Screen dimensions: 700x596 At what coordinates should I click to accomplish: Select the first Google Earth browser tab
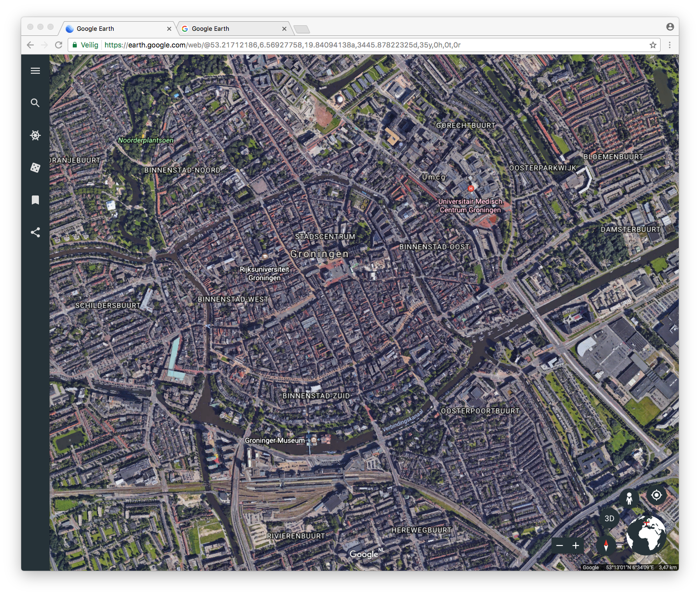pos(116,29)
